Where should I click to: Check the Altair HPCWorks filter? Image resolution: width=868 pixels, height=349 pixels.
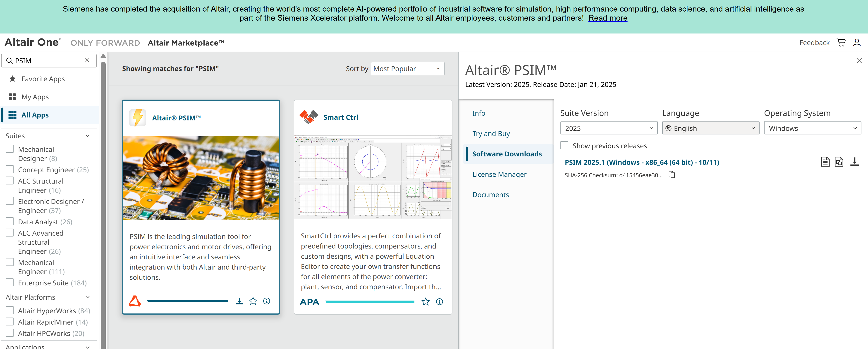tap(10, 333)
